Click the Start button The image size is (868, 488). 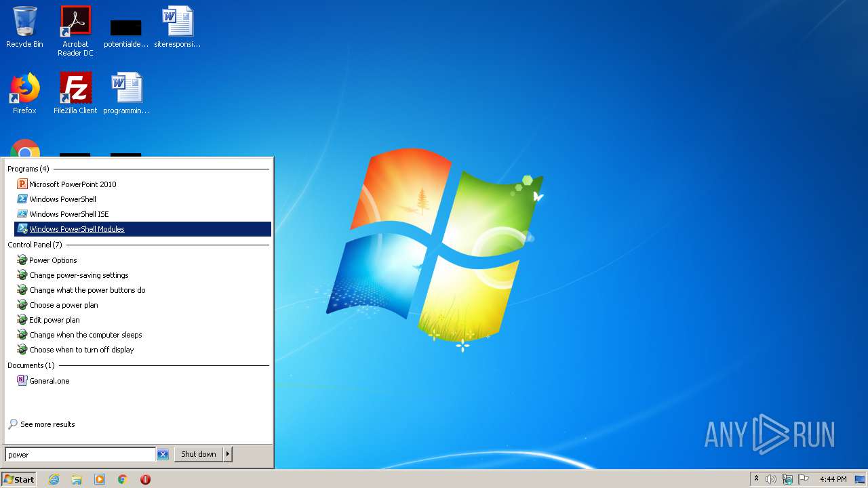tap(19, 479)
